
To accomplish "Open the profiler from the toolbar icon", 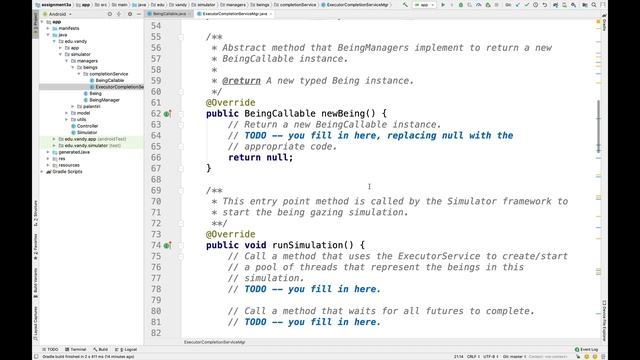I will (x=479, y=5).
